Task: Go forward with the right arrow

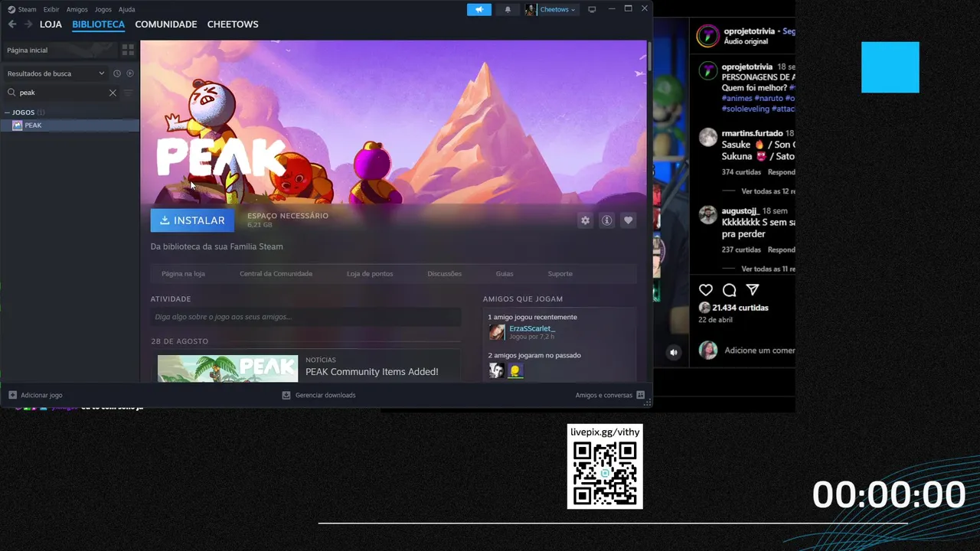Action: (x=28, y=24)
